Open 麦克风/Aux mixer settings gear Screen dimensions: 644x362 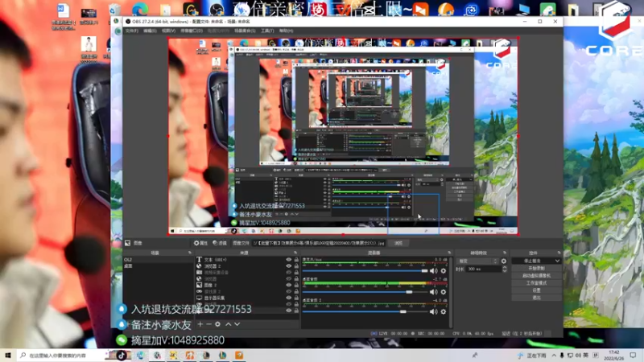(444, 271)
